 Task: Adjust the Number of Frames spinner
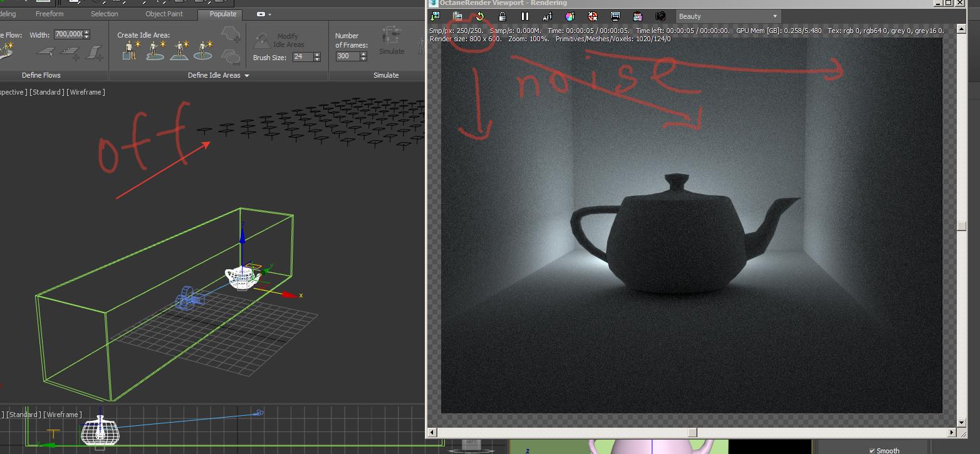tap(363, 56)
